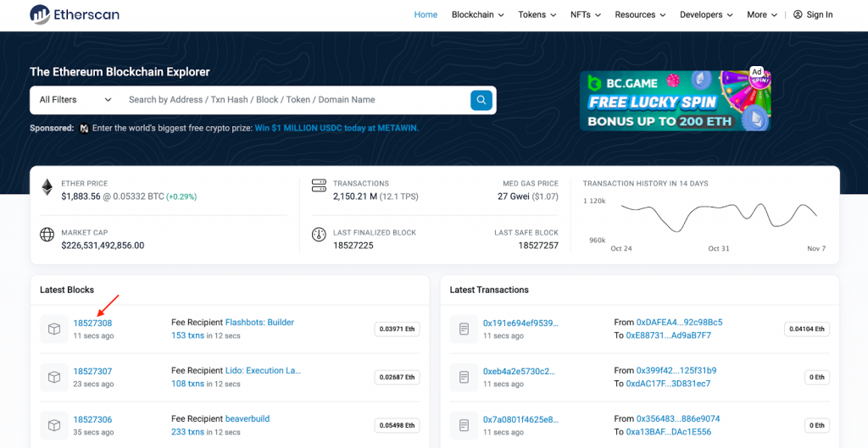
Task: Click the document icon for transaction 0x191e694ef9539
Action: click(x=464, y=329)
